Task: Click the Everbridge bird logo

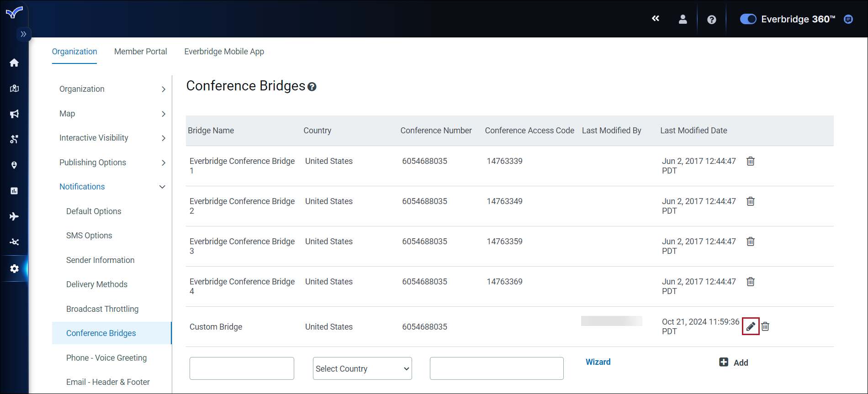Action: click(14, 12)
